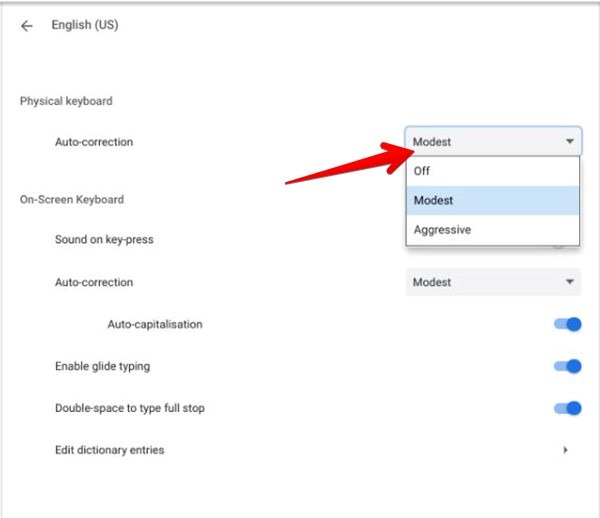This screenshot has height=518, width=600.
Task: Click the Physical keyboard section heading
Action: pyautogui.click(x=66, y=101)
